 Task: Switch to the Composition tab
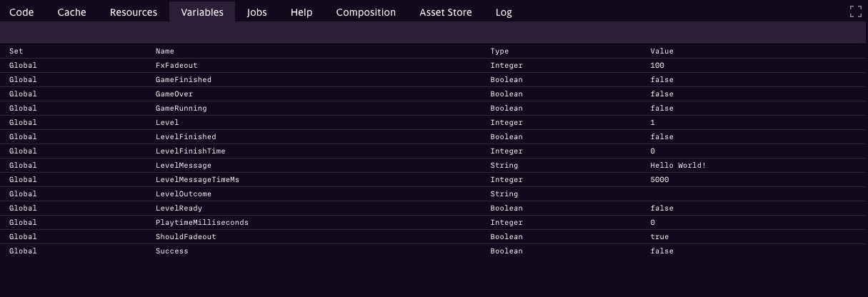click(366, 12)
